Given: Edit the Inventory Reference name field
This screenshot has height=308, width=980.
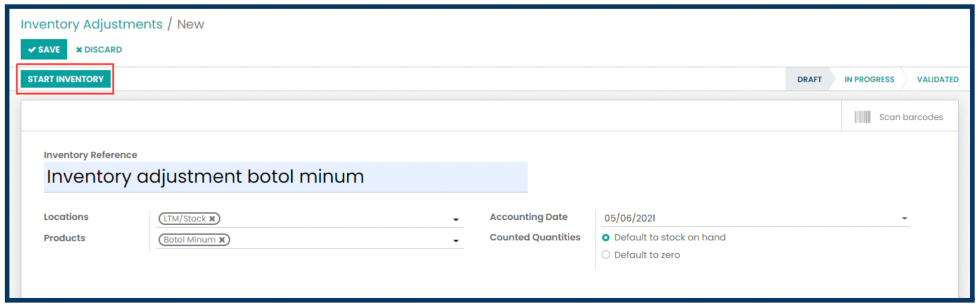Looking at the screenshot, I should pos(286,177).
